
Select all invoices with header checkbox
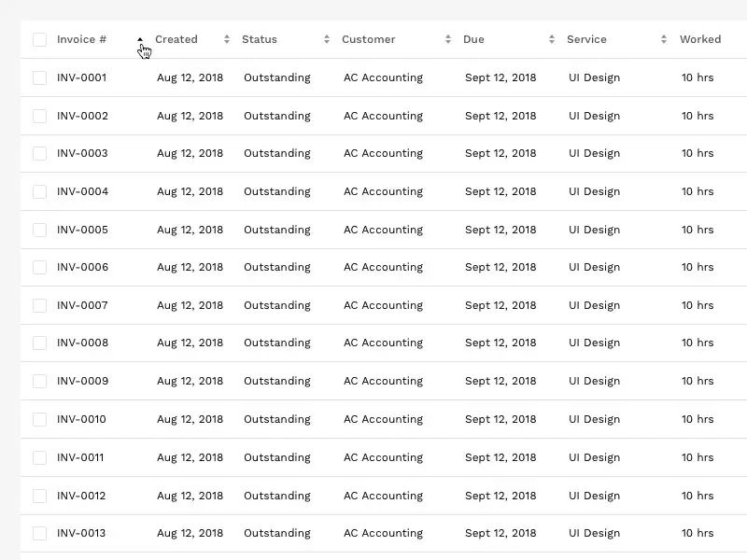pos(39,39)
